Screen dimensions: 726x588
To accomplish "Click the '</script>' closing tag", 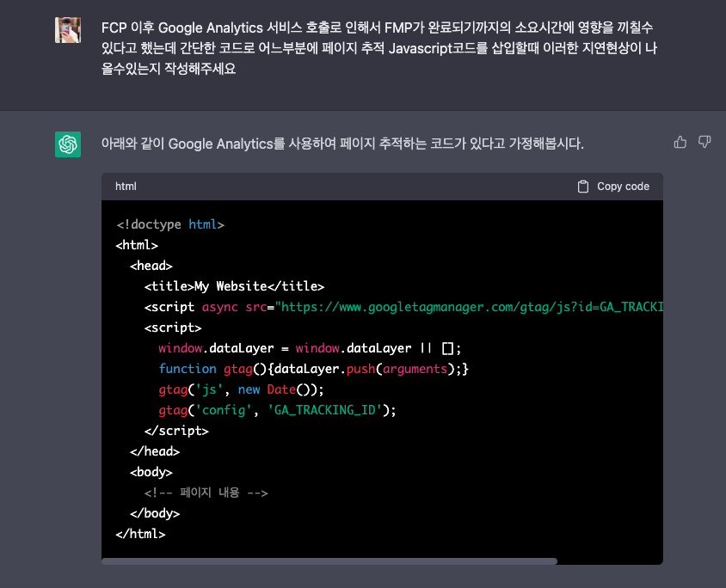I will point(176,431).
